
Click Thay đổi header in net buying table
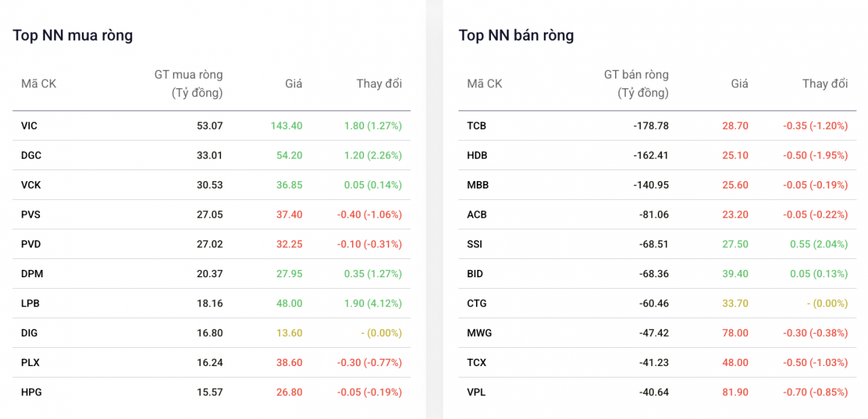coord(379,83)
